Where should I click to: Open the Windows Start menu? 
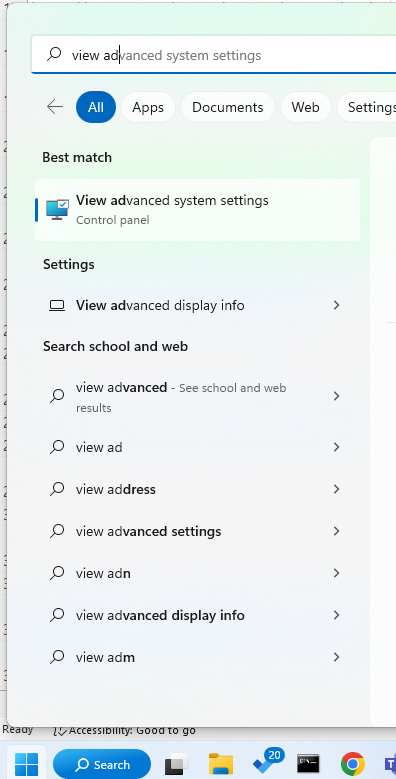pos(26,764)
